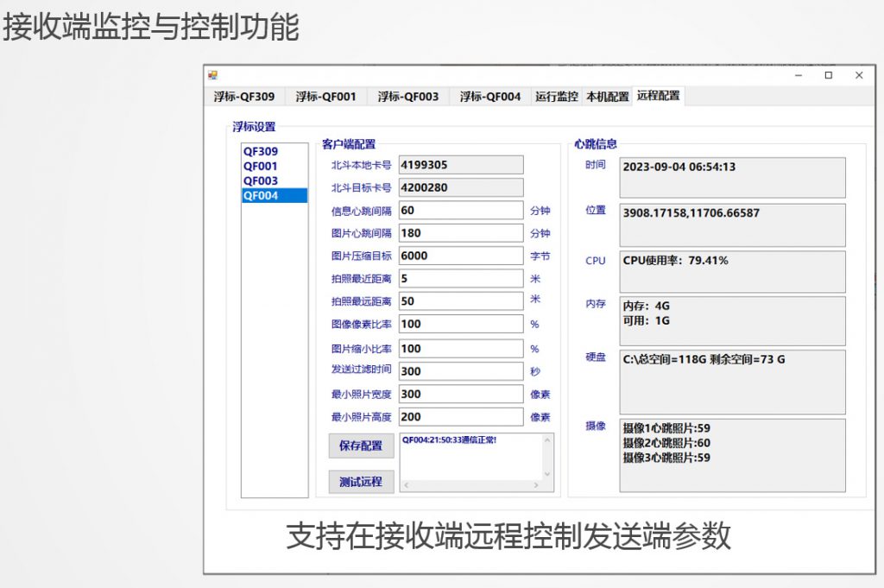Choose QF001 from the buoy list
The height and width of the screenshot is (588, 884).
(x=261, y=166)
